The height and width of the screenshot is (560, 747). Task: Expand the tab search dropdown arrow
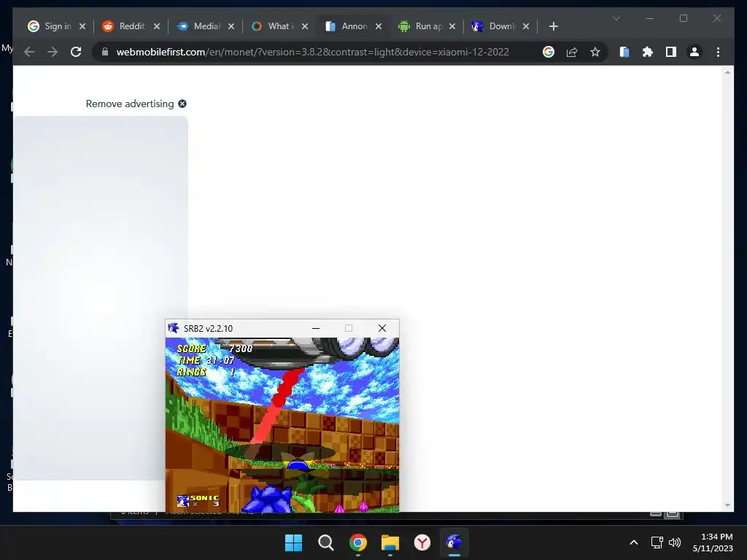tap(616, 18)
